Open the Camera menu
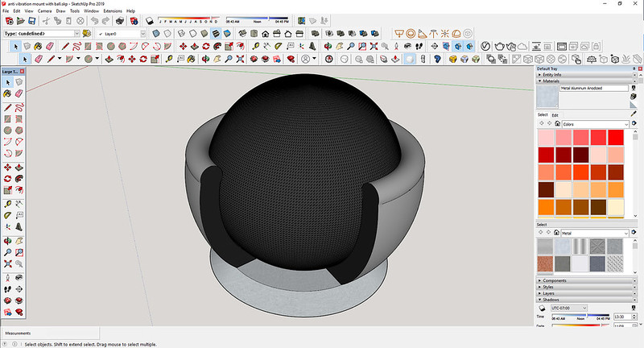 (45, 10)
